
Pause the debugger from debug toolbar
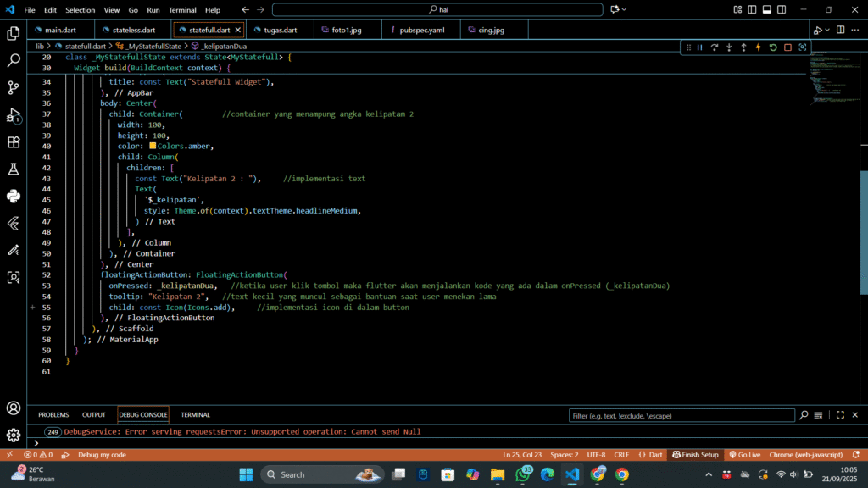point(699,47)
